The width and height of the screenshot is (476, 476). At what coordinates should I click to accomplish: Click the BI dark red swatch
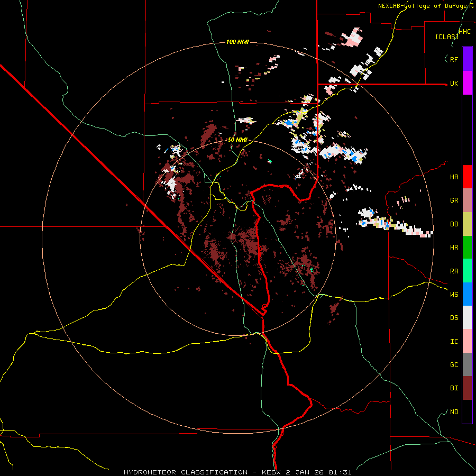[x=467, y=388]
